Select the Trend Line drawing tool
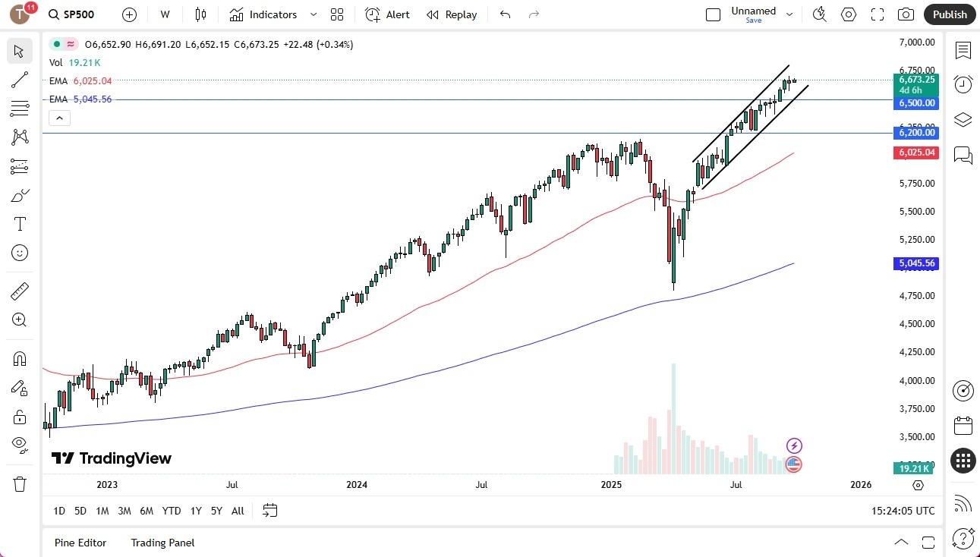The image size is (980, 557). [19, 80]
